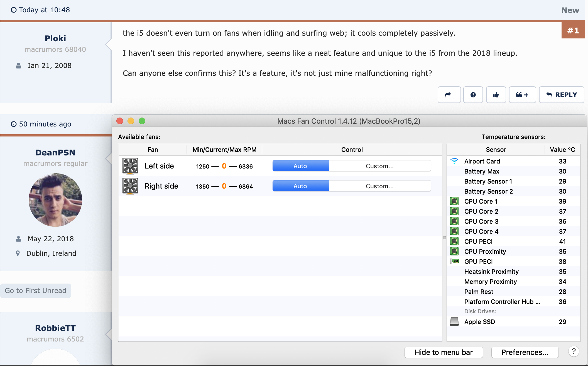The width and height of the screenshot is (588, 366).
Task: Set Right side fan to Auto
Action: click(x=300, y=186)
